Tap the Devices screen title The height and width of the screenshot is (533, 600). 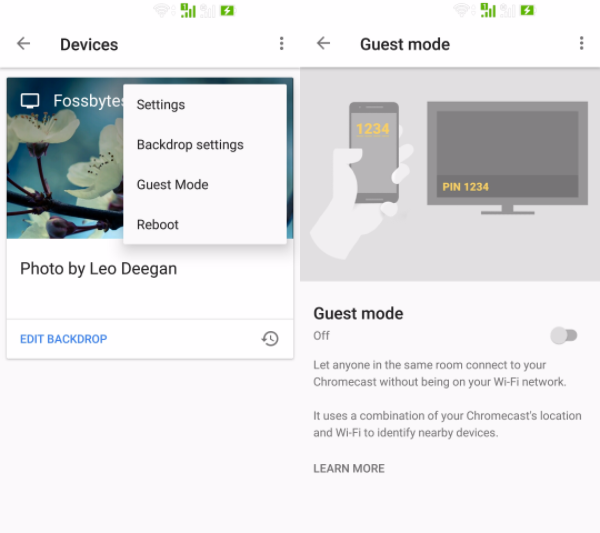coord(89,44)
